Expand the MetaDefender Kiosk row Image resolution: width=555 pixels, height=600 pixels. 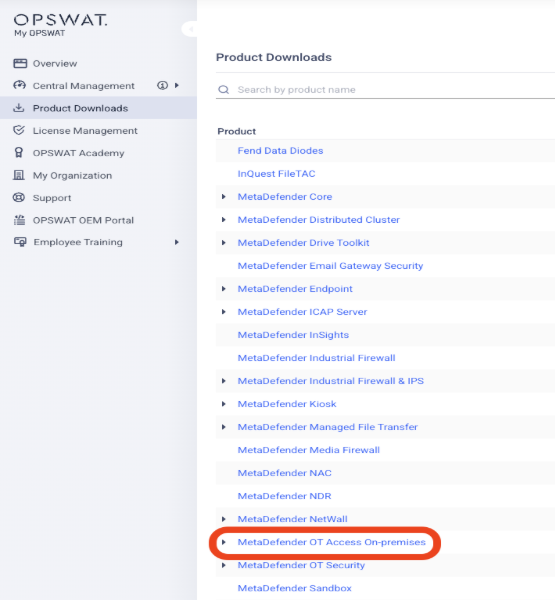click(x=224, y=404)
